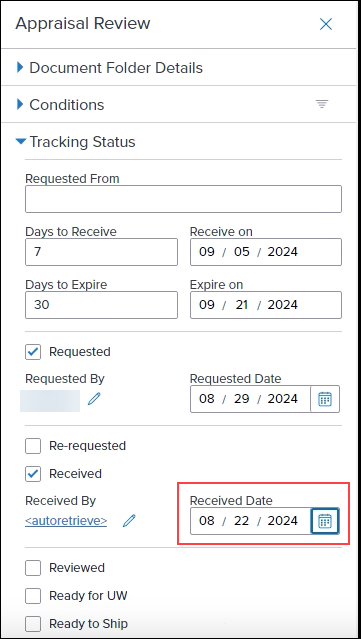Check the Re-requested checkbox
Viewport: 361px width, 639px height.
click(33, 446)
